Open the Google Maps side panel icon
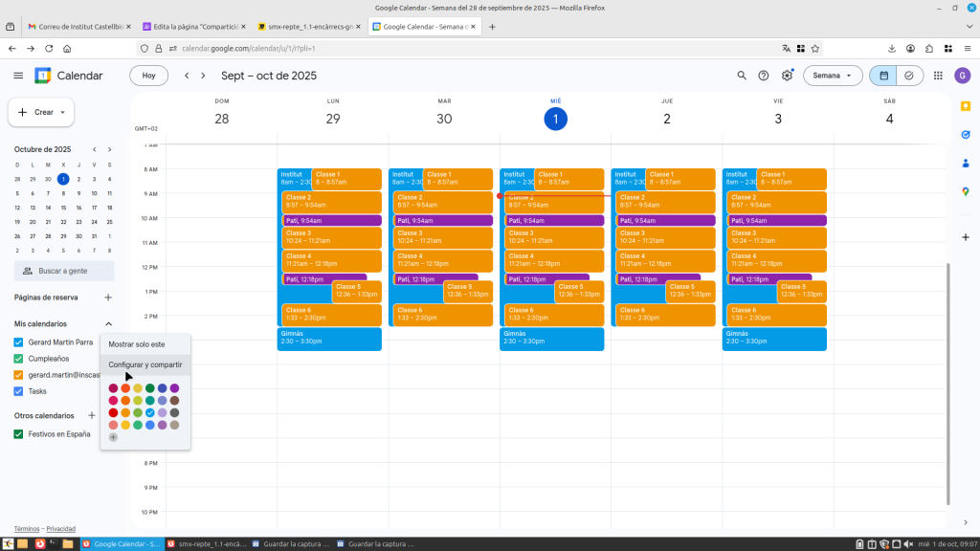The height and width of the screenshot is (551, 980). [966, 191]
